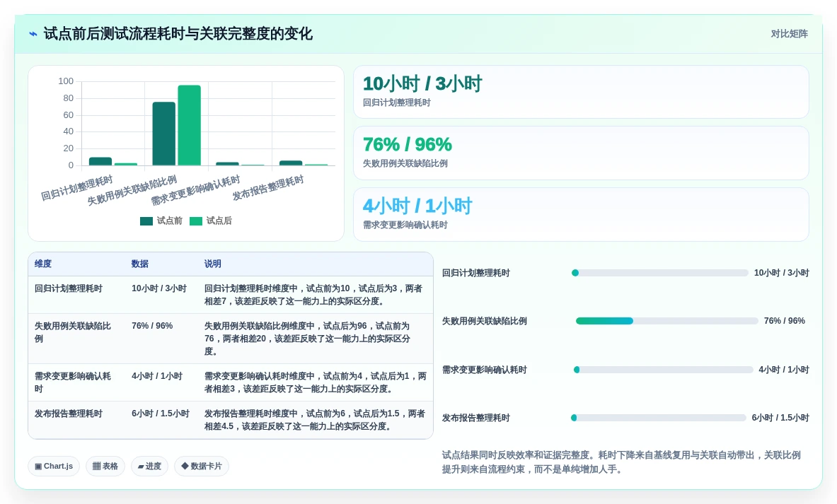This screenshot has height=504, width=837.
Task: Click the 数据卡片 tag chip
Action: (x=201, y=466)
